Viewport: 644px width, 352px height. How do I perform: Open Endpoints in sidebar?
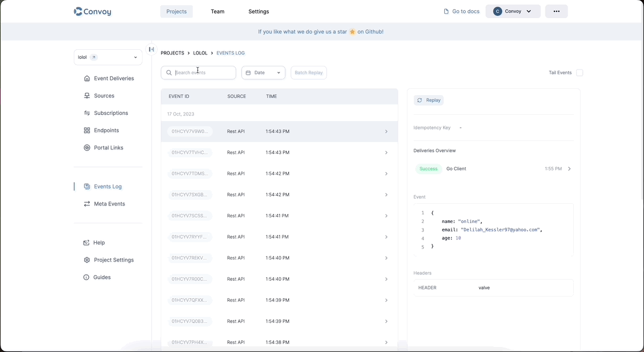coord(106,130)
